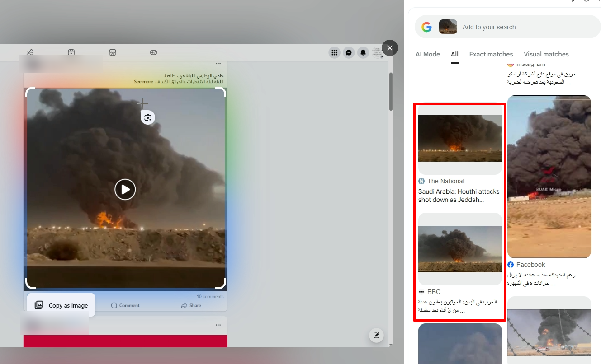Image resolution: width=601 pixels, height=364 pixels.
Task: Click the post's Arabic caption text
Action: tap(189, 79)
